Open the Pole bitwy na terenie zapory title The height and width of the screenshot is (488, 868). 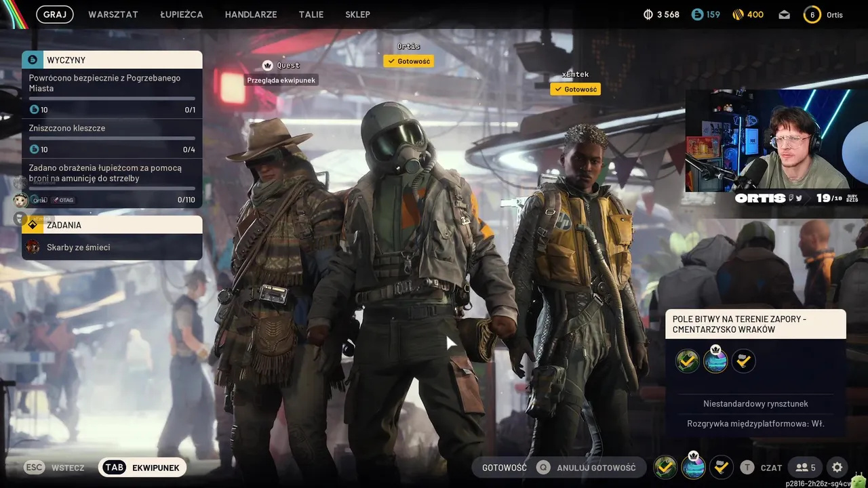tap(755, 324)
